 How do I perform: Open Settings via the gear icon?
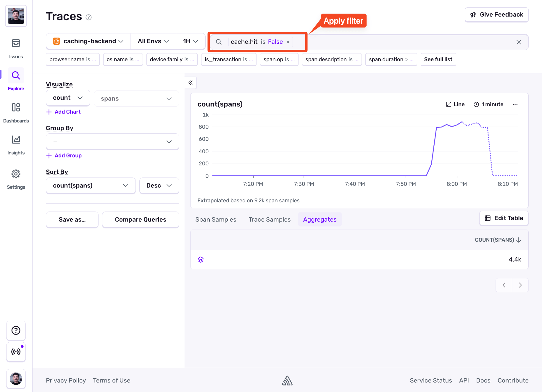point(16,179)
